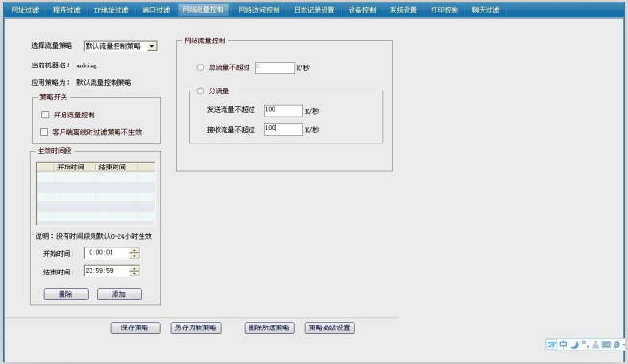Select the 总流量不超过 radio button

pyautogui.click(x=200, y=67)
